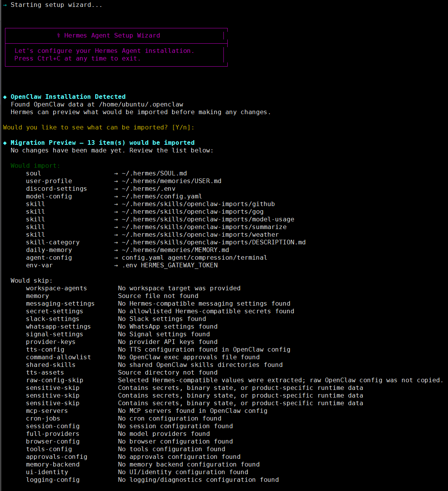The height and width of the screenshot is (491, 448).
Task: Select the 'agent-config' row label
Action: [49, 257]
